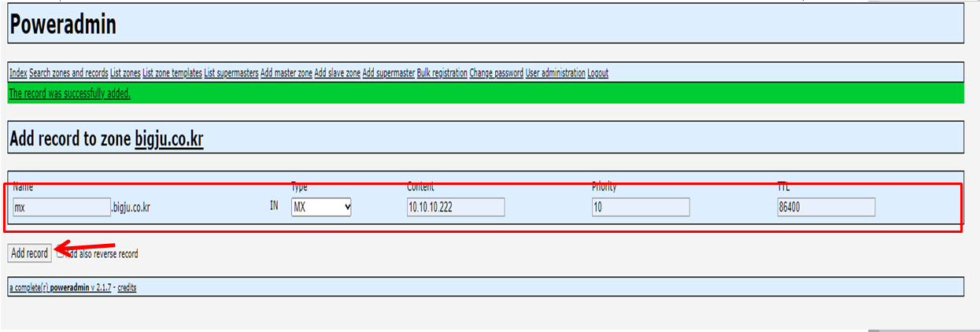Screen dimensions: 980x332
Task: Open Search zones and records
Action: 68,73
